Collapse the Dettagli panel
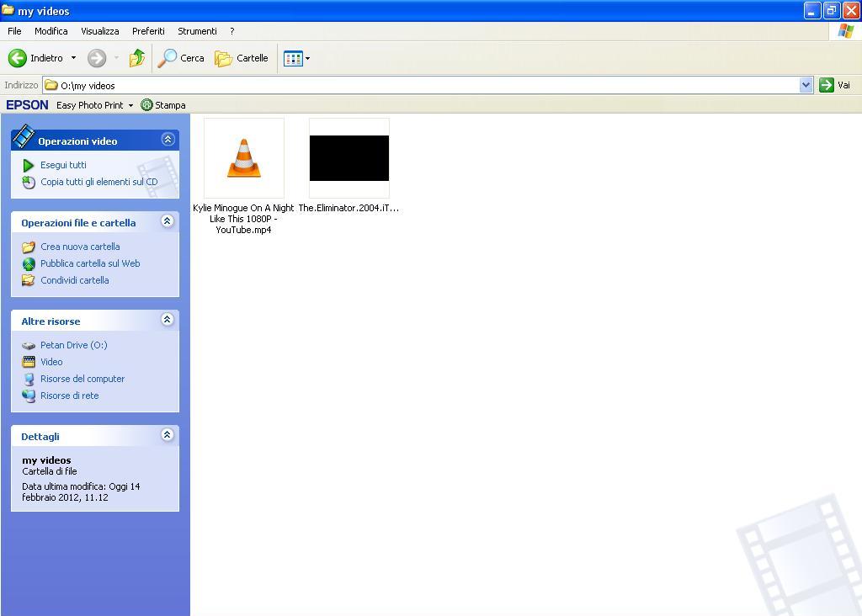Screen dimensions: 862x616 tap(168, 435)
